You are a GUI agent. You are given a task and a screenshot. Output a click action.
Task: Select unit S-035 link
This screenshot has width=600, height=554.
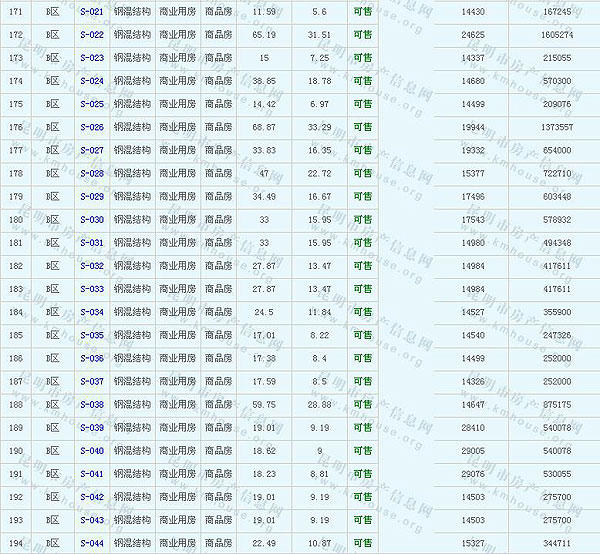[x=91, y=335]
